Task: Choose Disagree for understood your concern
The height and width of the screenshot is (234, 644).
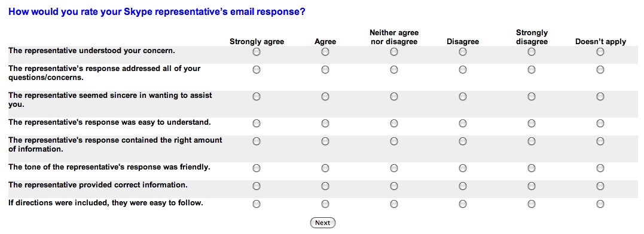Action: tap(462, 52)
